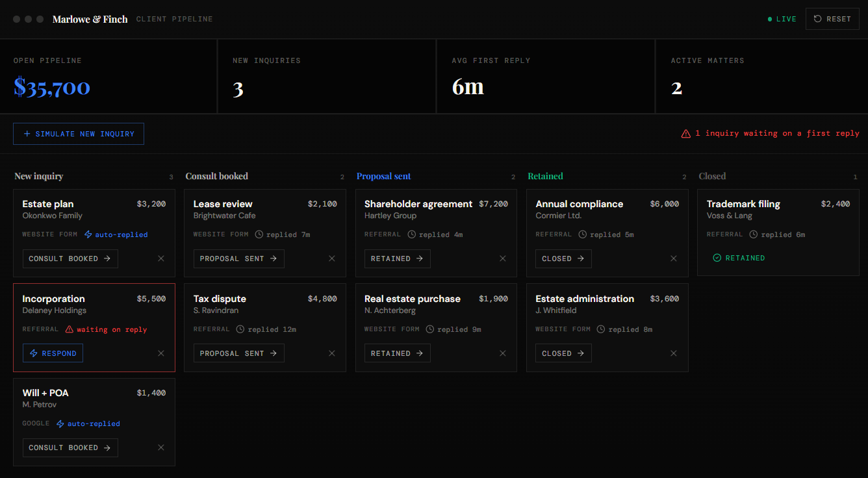Click the 6m average first reply value
The image size is (868, 478).
[x=468, y=87]
